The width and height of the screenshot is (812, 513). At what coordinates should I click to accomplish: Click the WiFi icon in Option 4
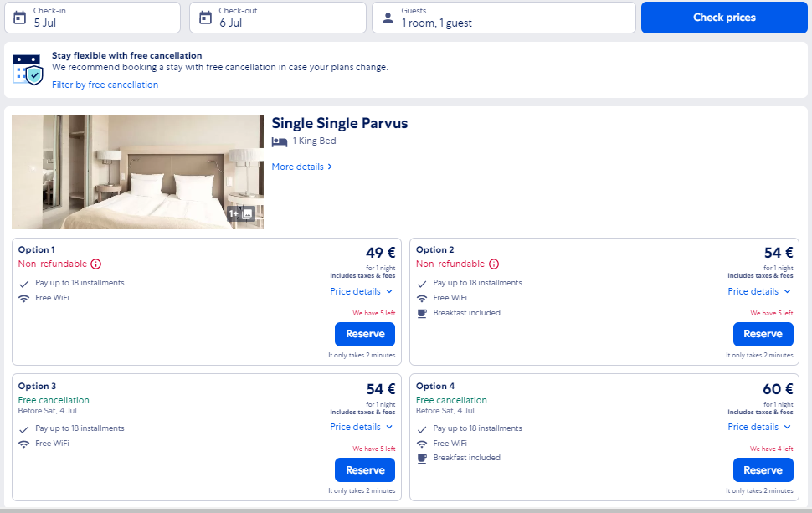422,444
